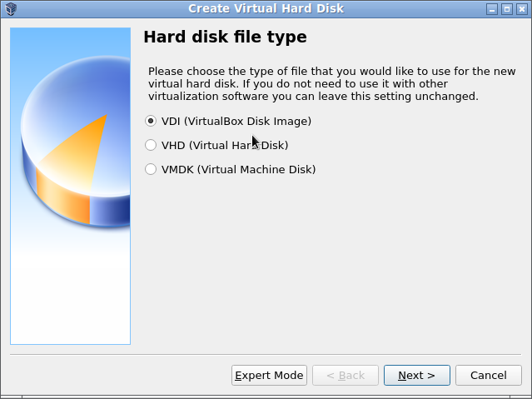The height and width of the screenshot is (399, 532).
Task: Close the Create Virtual Hard Disk dialog
Action: [522, 9]
